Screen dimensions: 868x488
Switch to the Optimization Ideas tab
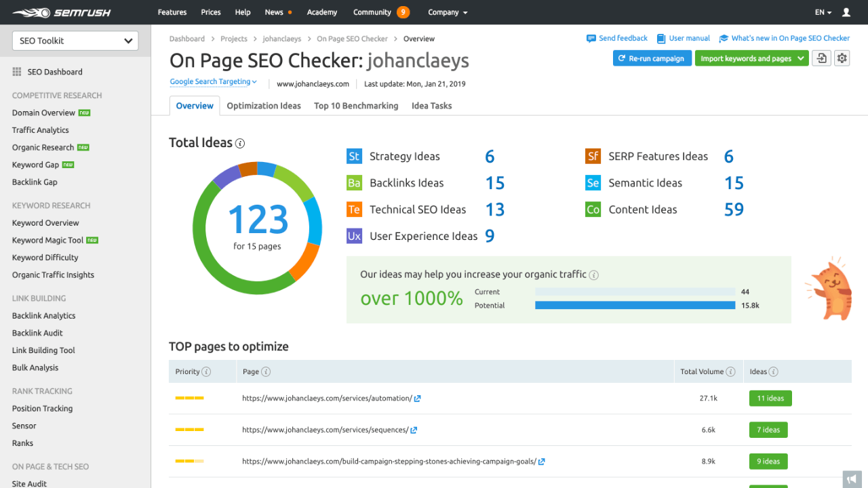264,106
